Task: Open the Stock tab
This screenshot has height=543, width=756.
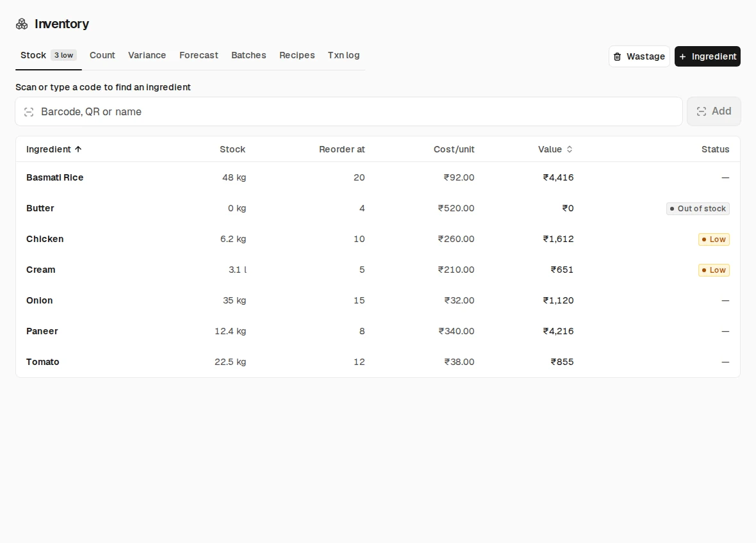Action: (48, 56)
